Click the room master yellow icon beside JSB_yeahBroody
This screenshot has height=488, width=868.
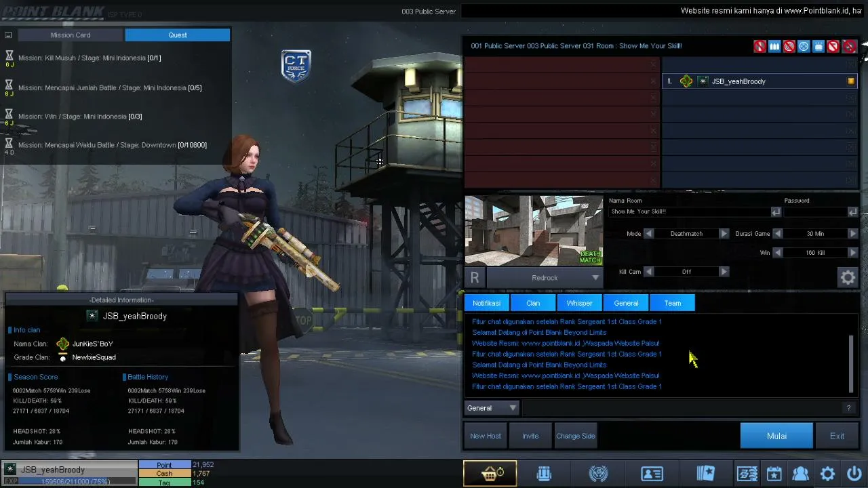[x=851, y=81]
